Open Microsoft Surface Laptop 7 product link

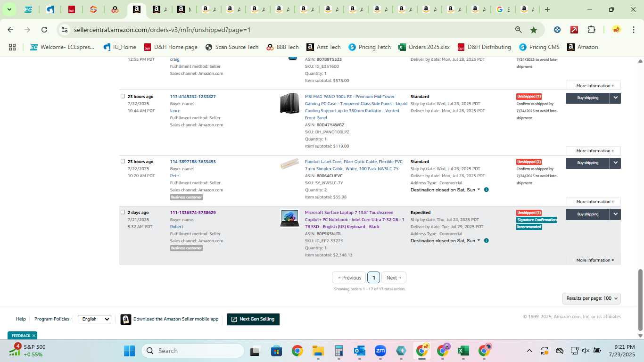coord(355,220)
